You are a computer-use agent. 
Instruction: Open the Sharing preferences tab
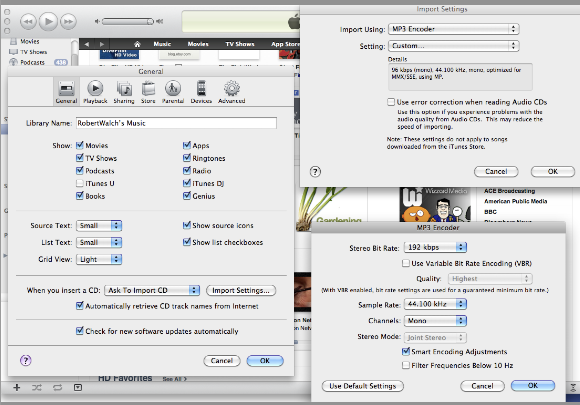[x=124, y=92]
